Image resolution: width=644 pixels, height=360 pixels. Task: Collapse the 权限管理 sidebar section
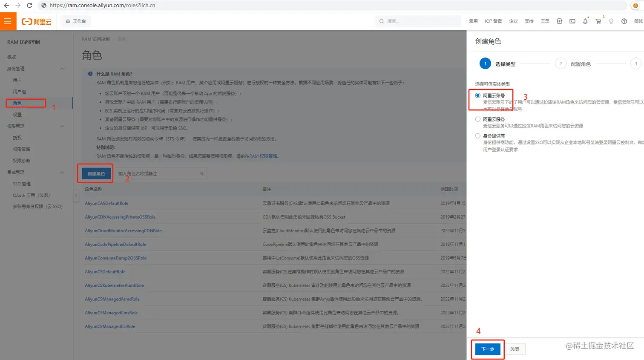coord(62,126)
